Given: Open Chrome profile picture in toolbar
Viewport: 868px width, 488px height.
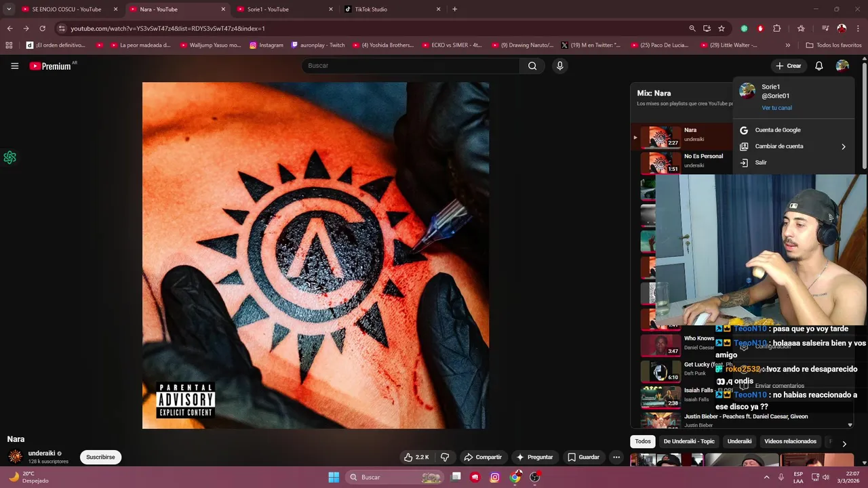Looking at the screenshot, I should pos(842,28).
